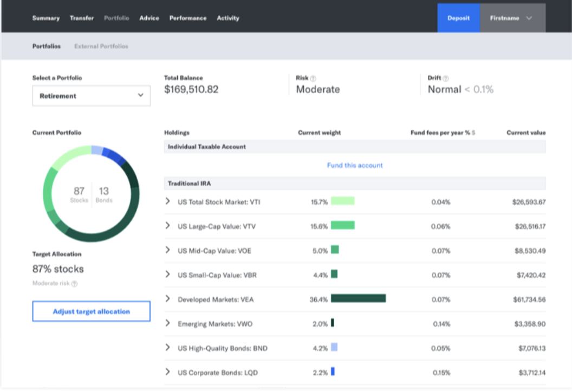Open the Retirement portfolio dropdown

point(91,96)
